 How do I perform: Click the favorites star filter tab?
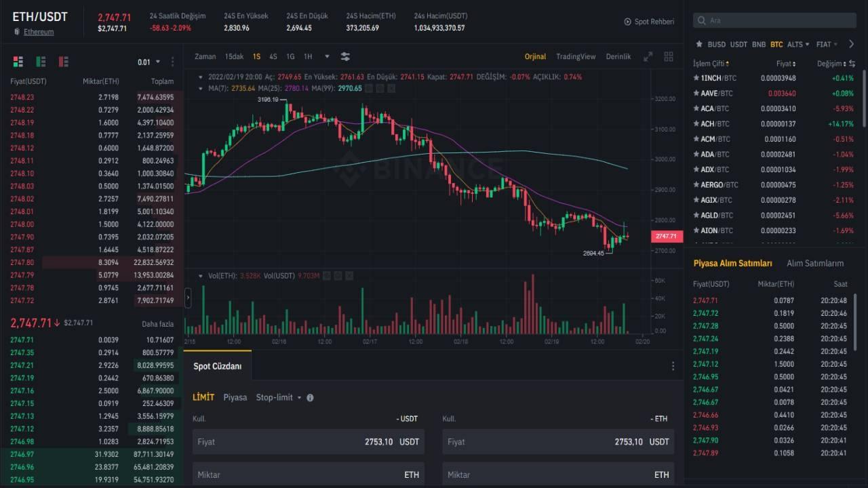click(699, 44)
